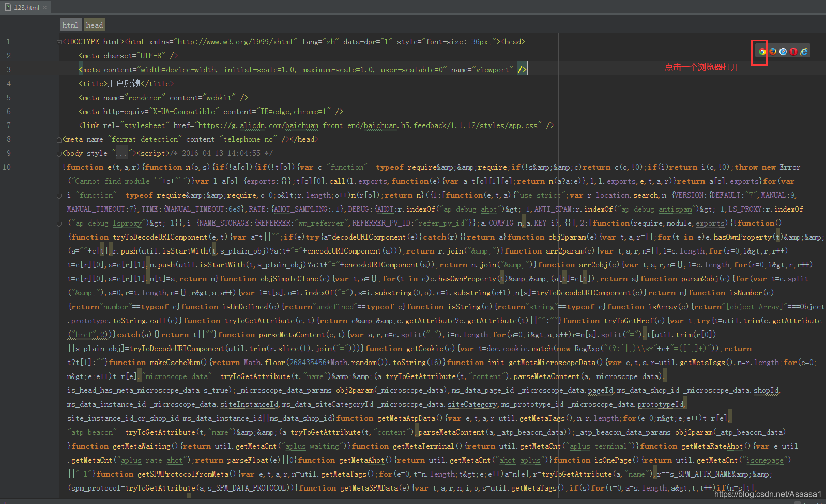Open page in Firefox browser icon

coord(773,52)
